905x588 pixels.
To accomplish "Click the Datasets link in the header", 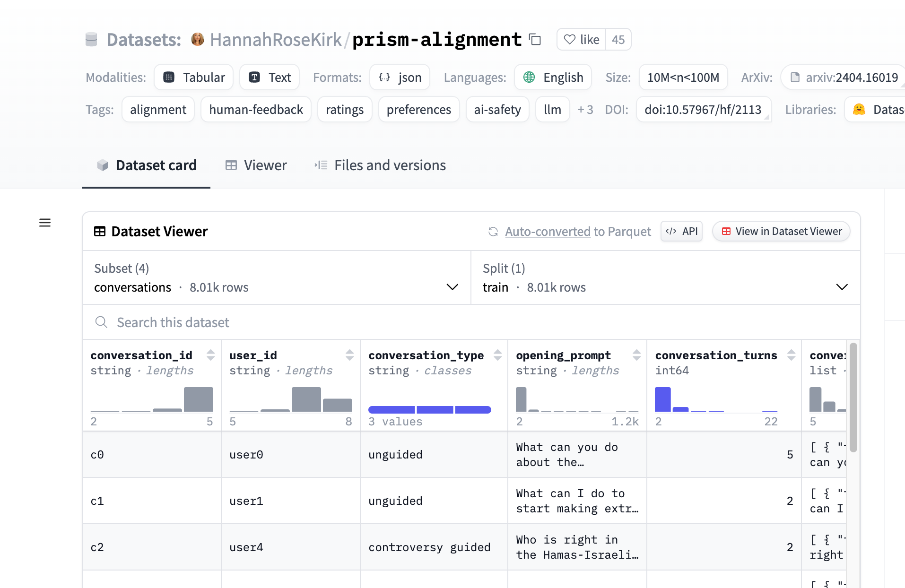I will coord(144,40).
